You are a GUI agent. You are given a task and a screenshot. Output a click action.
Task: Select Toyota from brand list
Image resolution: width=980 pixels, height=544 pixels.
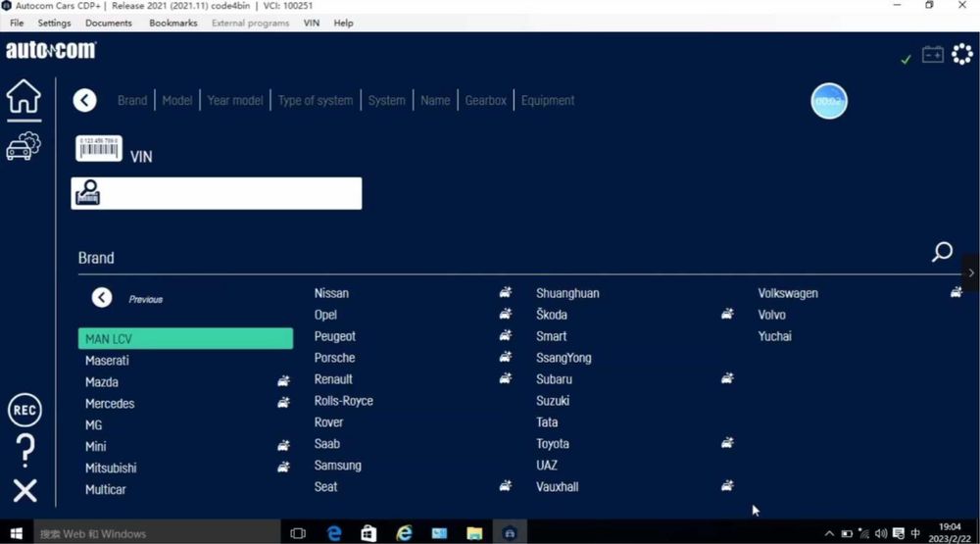click(x=553, y=444)
